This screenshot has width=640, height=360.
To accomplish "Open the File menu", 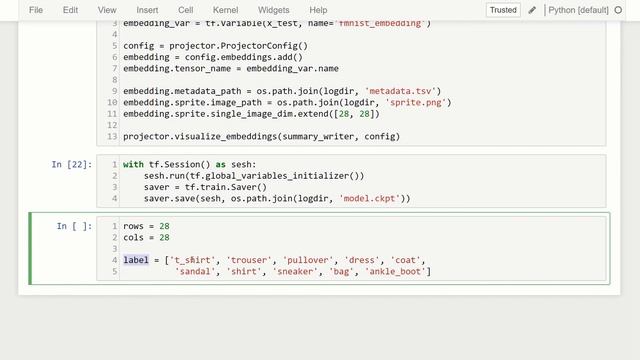I will 36,10.
